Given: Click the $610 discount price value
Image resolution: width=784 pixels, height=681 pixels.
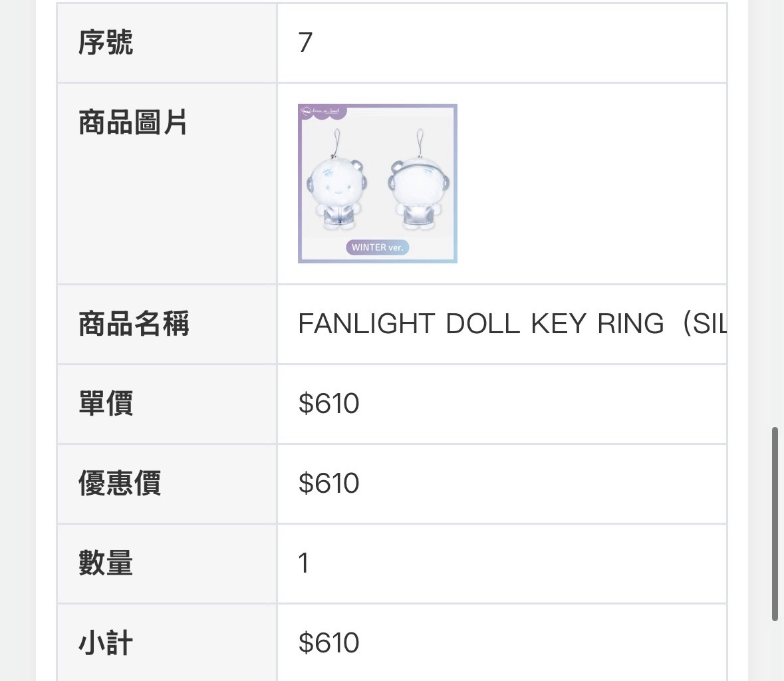Looking at the screenshot, I should point(328,483).
